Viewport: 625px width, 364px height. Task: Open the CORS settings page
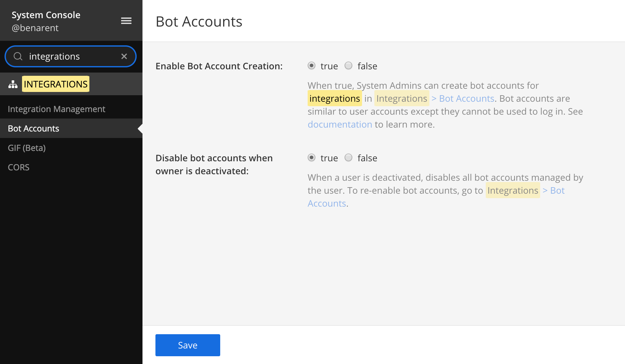coord(18,167)
